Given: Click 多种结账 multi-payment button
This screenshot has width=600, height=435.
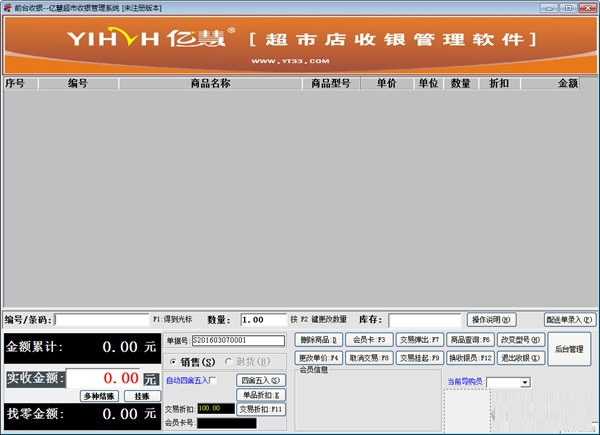Looking at the screenshot, I should (99, 396).
